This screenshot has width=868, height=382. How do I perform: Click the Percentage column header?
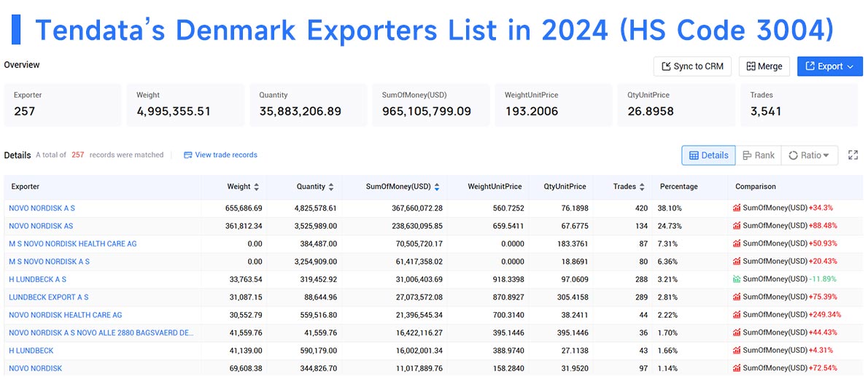[678, 187]
